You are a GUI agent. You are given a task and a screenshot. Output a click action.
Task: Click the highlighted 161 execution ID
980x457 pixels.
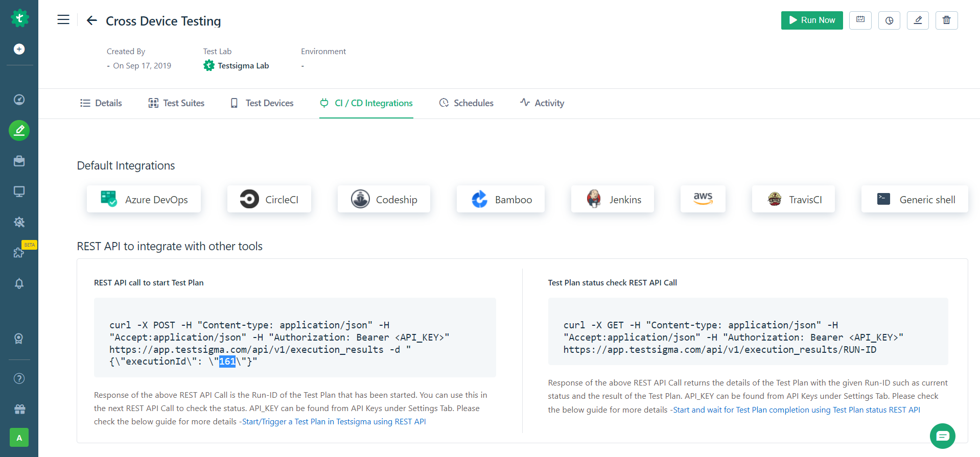[x=227, y=362]
